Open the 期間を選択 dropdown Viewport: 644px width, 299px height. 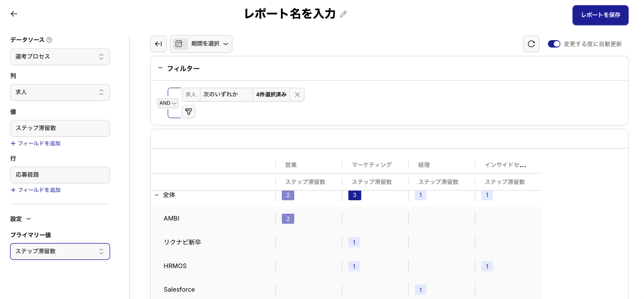[x=201, y=44]
